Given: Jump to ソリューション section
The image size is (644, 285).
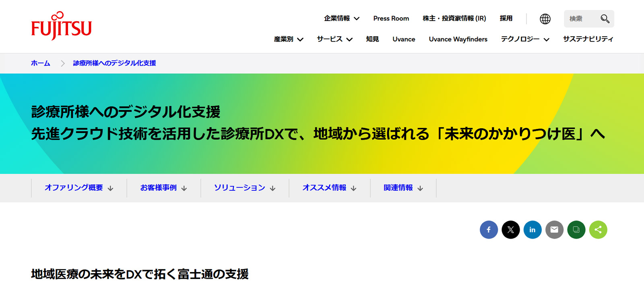Looking at the screenshot, I should point(245,188).
